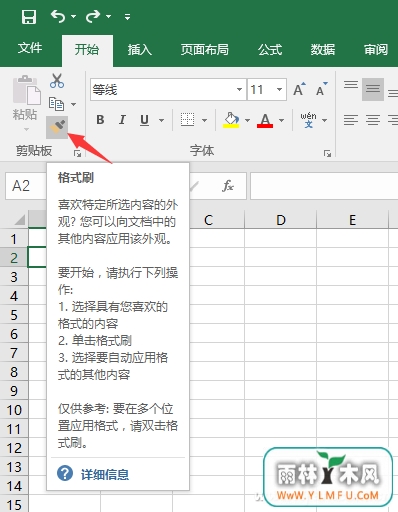Click the 详细信息 help link

click(x=105, y=474)
